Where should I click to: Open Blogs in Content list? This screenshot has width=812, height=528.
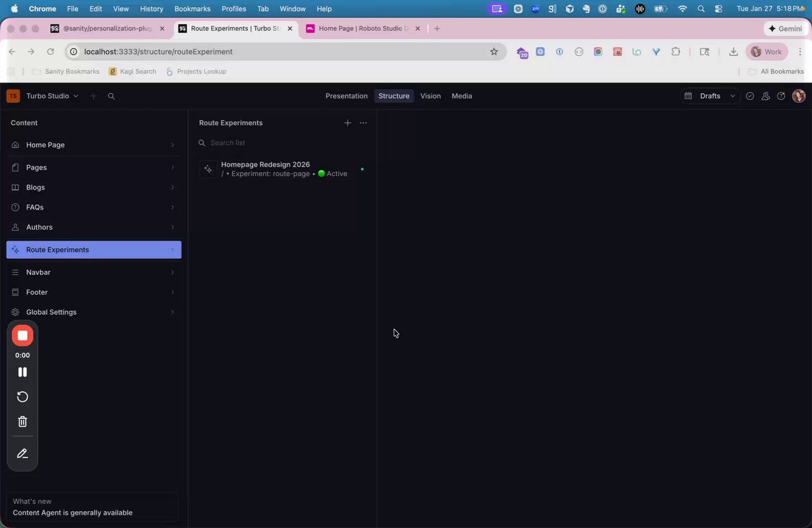pos(94,187)
